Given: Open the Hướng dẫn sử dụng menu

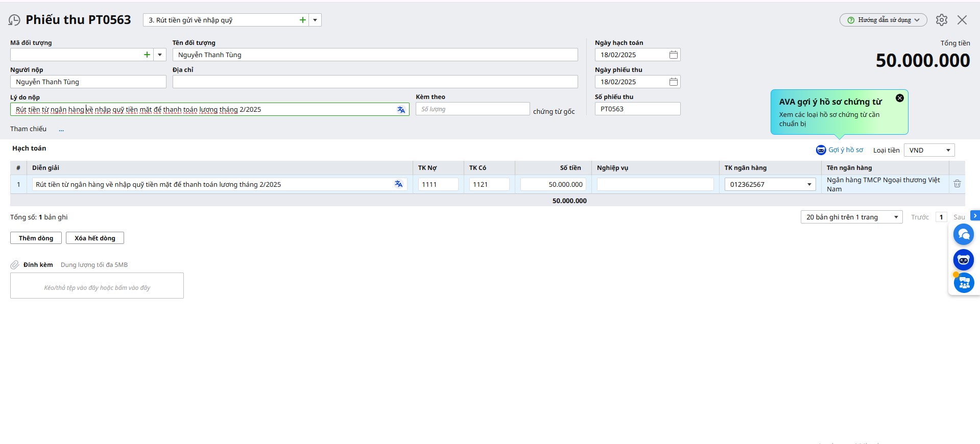Looking at the screenshot, I should tap(883, 20).
